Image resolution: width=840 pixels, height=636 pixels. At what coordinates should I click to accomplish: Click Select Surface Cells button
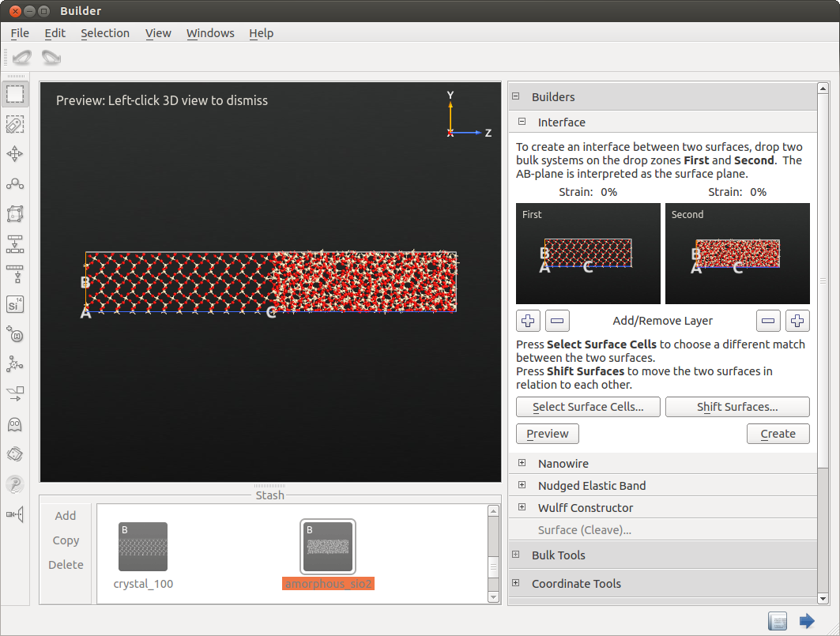(588, 407)
